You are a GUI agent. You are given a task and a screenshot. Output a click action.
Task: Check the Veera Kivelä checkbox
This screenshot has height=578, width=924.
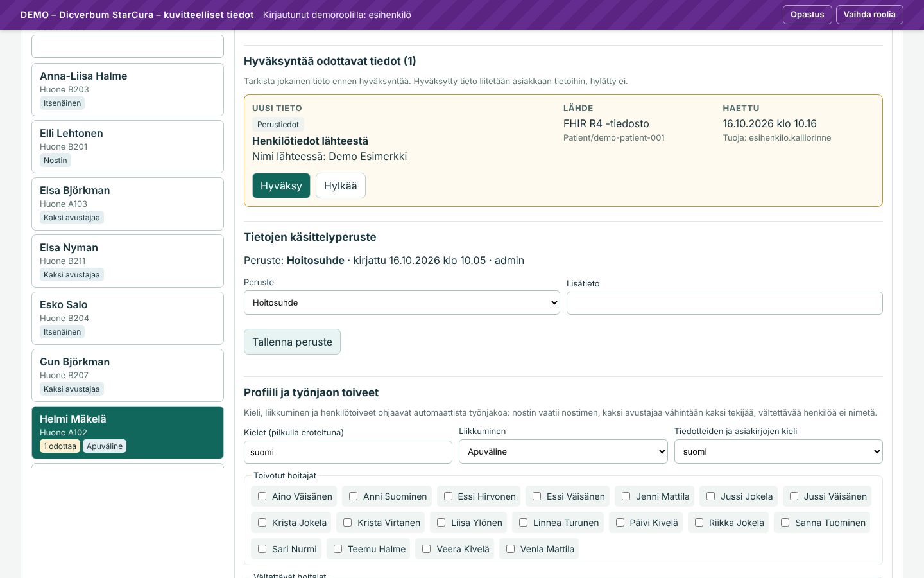(426, 549)
